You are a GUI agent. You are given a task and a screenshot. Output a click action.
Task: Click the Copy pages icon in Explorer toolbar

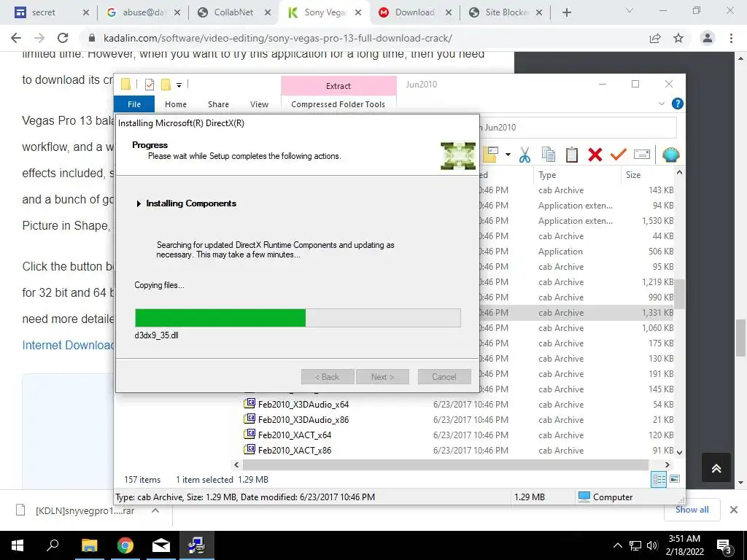click(549, 155)
